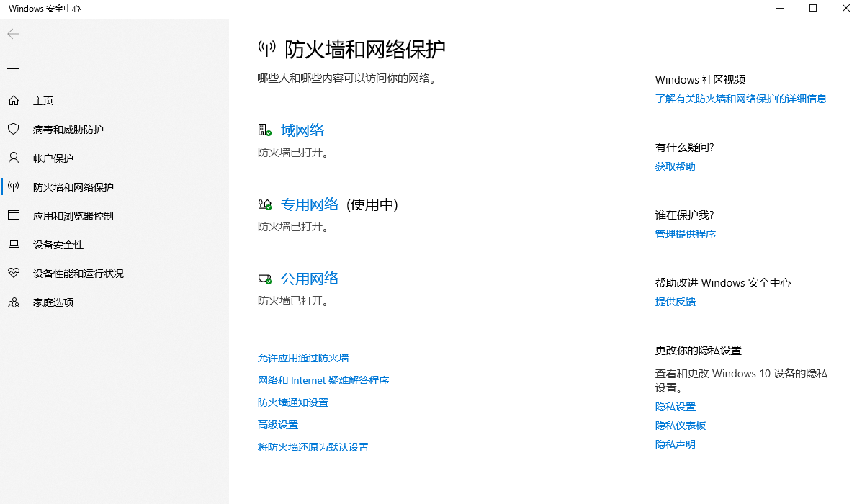Viewport: 857px width, 504px height.
Task: Click the home icon for 主页
Action: tap(14, 101)
